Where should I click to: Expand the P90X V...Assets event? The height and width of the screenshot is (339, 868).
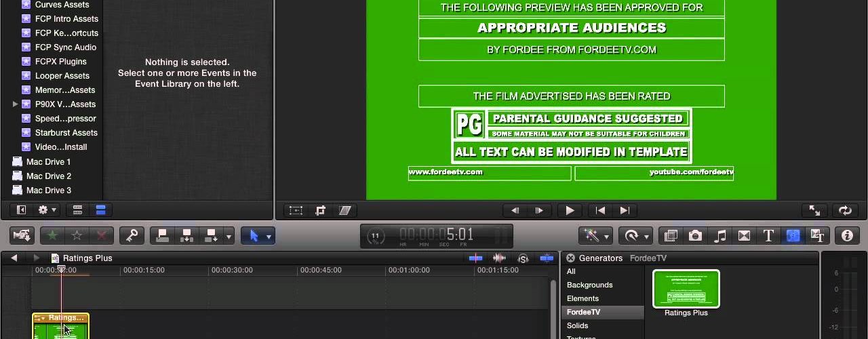coord(16,104)
